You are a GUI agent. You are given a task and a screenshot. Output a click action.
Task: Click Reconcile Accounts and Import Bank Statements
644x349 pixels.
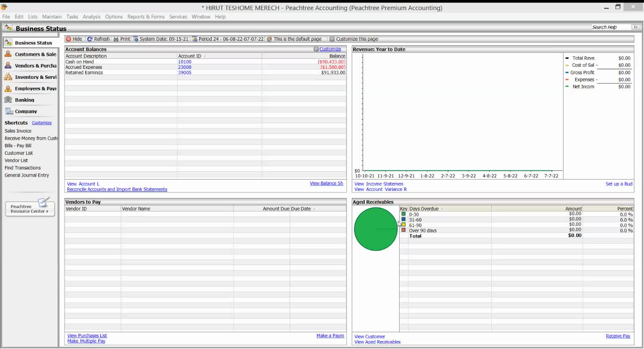117,189
